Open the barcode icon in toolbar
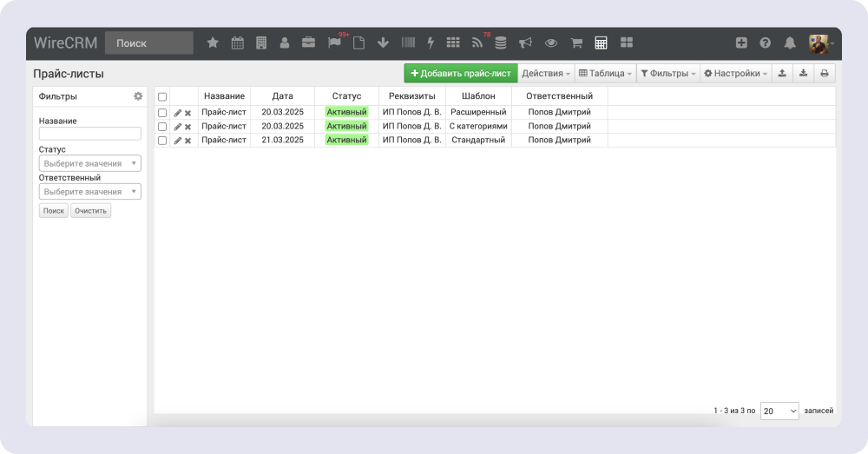The width and height of the screenshot is (868, 454). coord(407,43)
